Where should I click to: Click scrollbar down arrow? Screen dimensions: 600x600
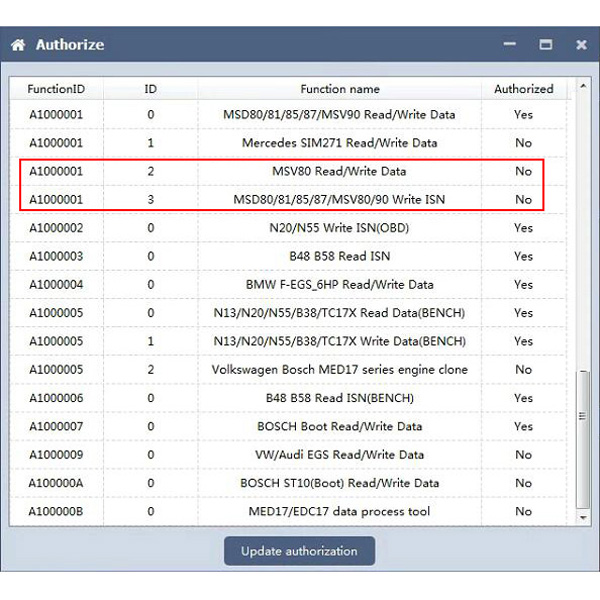(583, 517)
